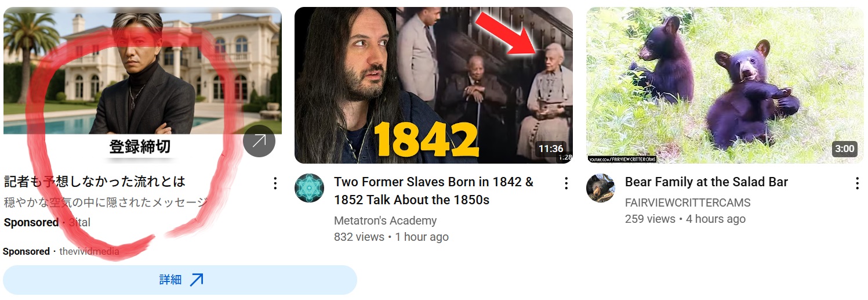The width and height of the screenshot is (868, 300).
Task: Click the 11:36 duration badge
Action: click(550, 149)
